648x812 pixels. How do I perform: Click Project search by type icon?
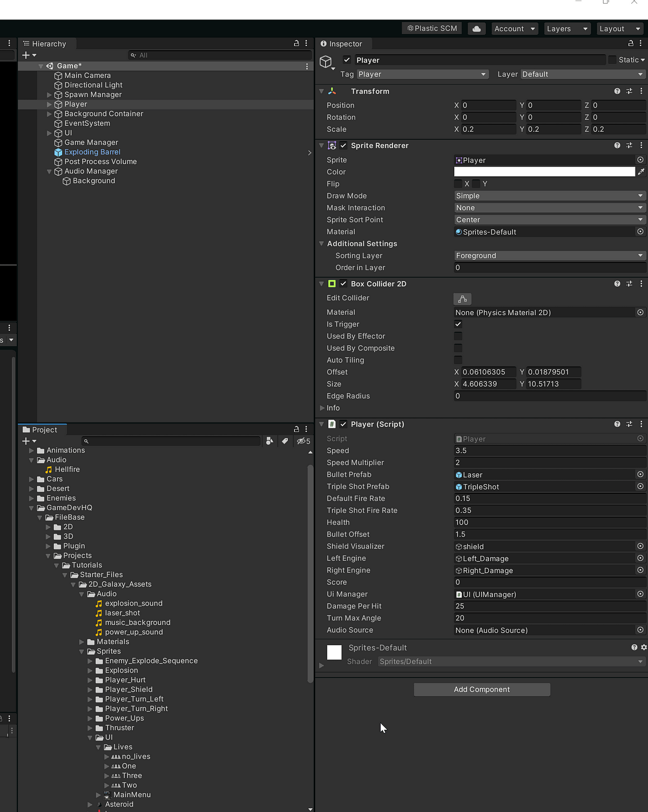pos(269,441)
